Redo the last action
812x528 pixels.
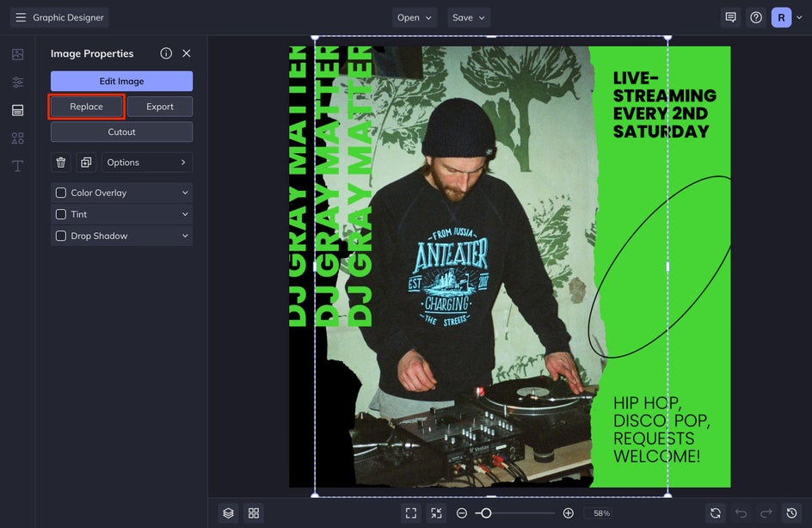pos(766,513)
